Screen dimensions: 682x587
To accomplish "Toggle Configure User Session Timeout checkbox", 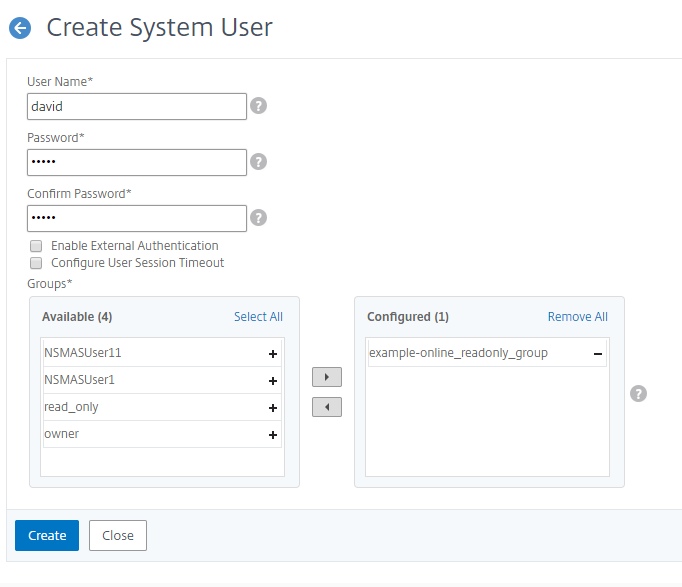I will (x=36, y=264).
